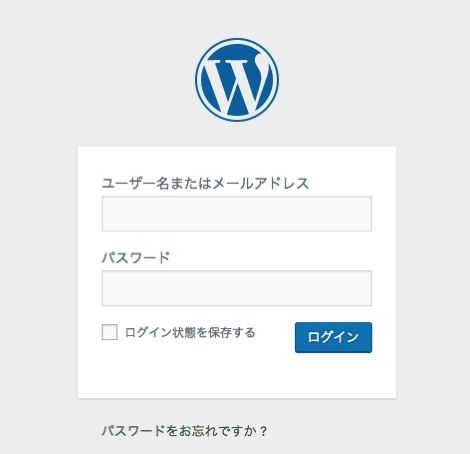The image size is (470, 454).
Task: Activate the first text field in the login form
Action: 237,214
